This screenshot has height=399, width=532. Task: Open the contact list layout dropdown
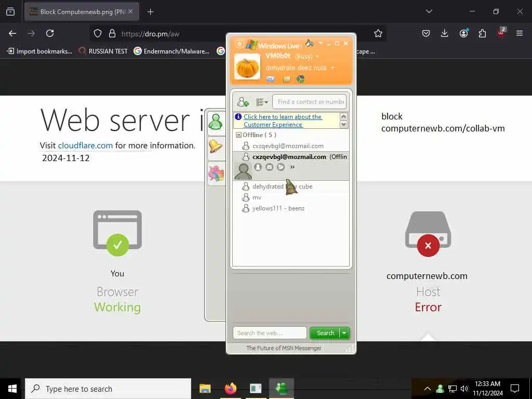(x=262, y=102)
